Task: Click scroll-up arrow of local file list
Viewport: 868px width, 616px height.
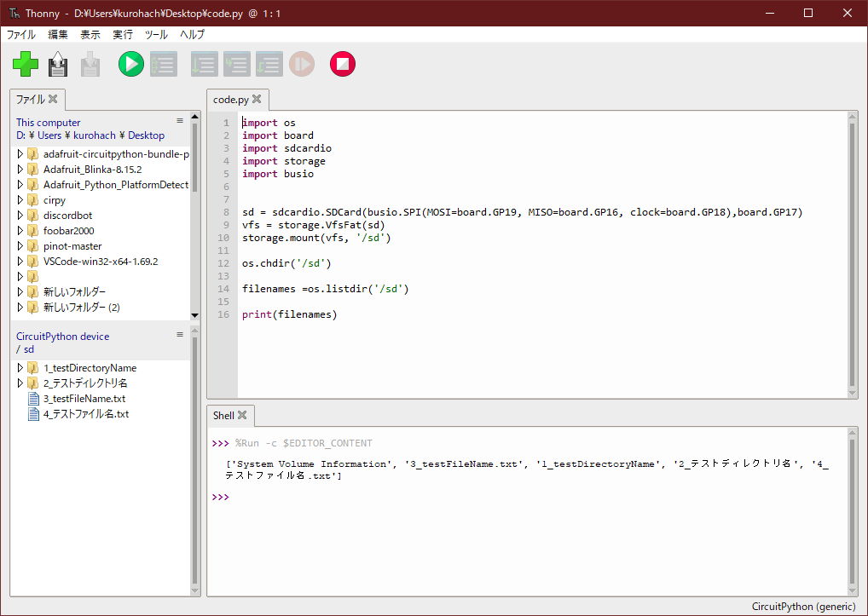Action: tap(195, 117)
